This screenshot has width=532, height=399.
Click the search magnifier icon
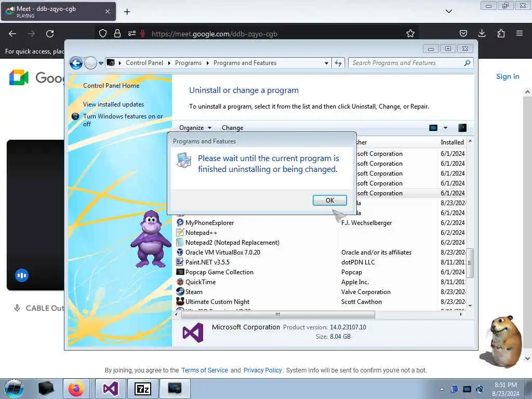coord(467,63)
